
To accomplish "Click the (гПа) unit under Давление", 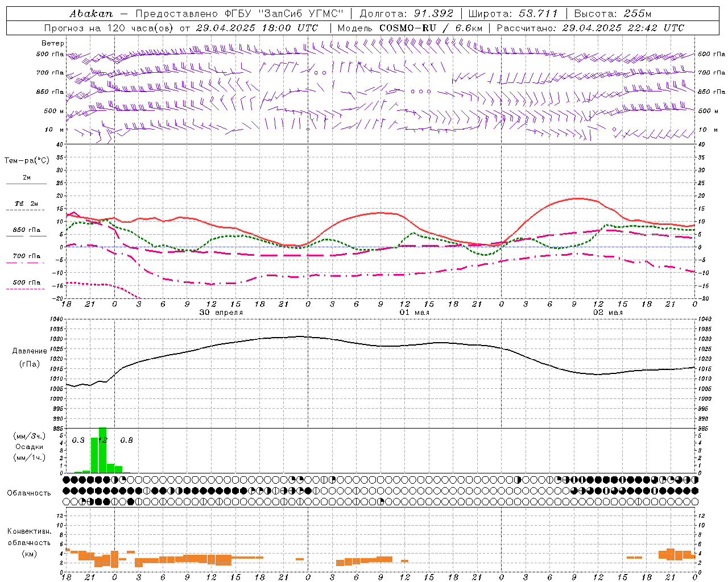I will 30,364.
